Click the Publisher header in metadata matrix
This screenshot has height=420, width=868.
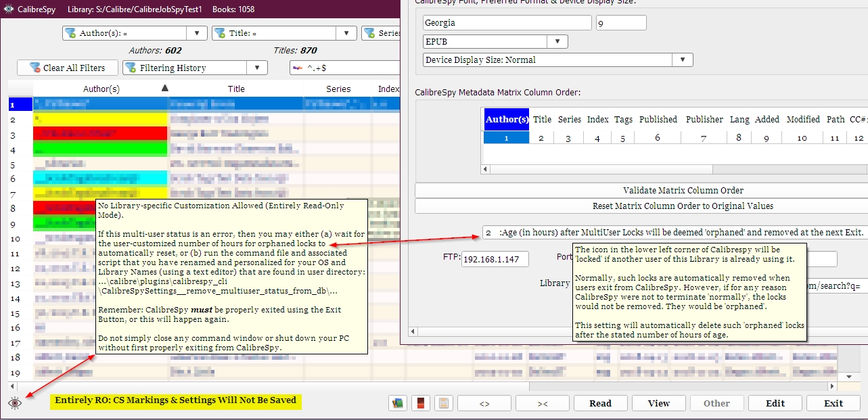click(704, 119)
